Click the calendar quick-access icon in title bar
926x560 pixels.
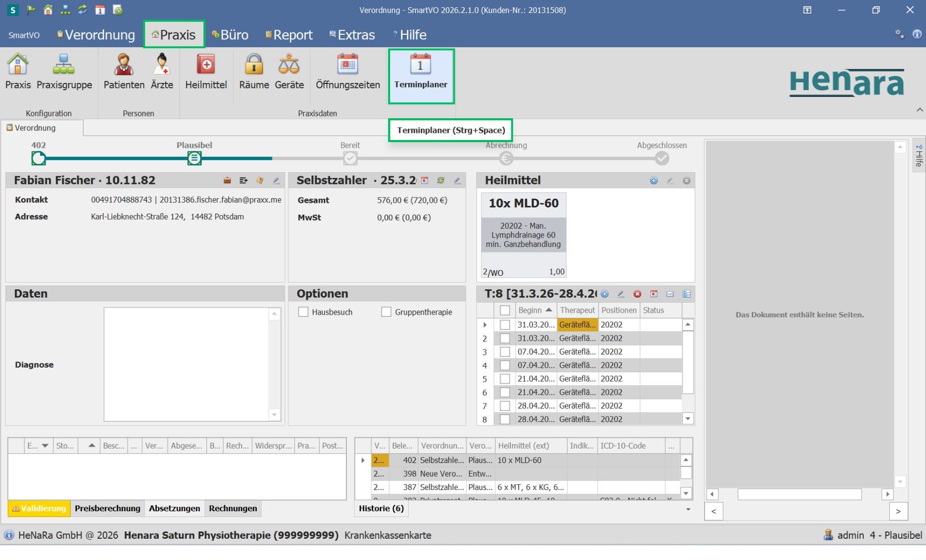[x=100, y=10]
